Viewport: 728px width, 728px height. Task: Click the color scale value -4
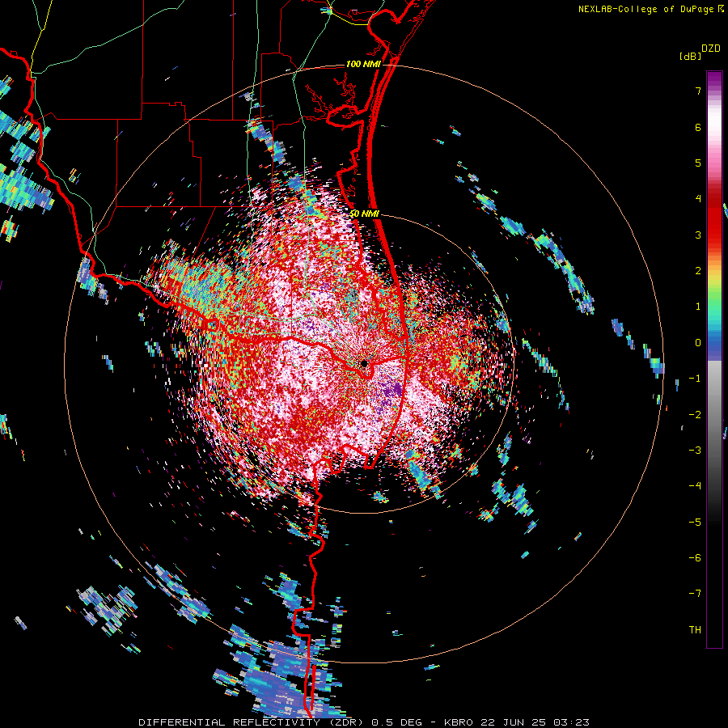pyautogui.click(x=695, y=486)
